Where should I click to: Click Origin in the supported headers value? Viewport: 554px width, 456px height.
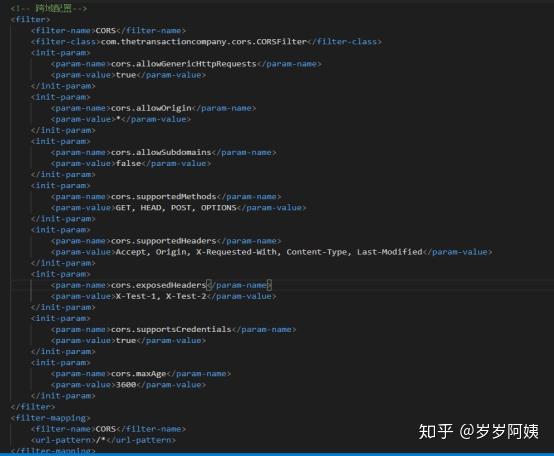(171, 252)
